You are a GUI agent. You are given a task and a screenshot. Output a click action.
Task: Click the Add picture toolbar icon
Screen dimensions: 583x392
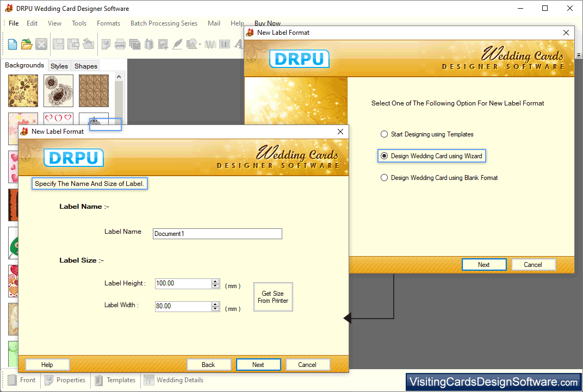(163, 44)
